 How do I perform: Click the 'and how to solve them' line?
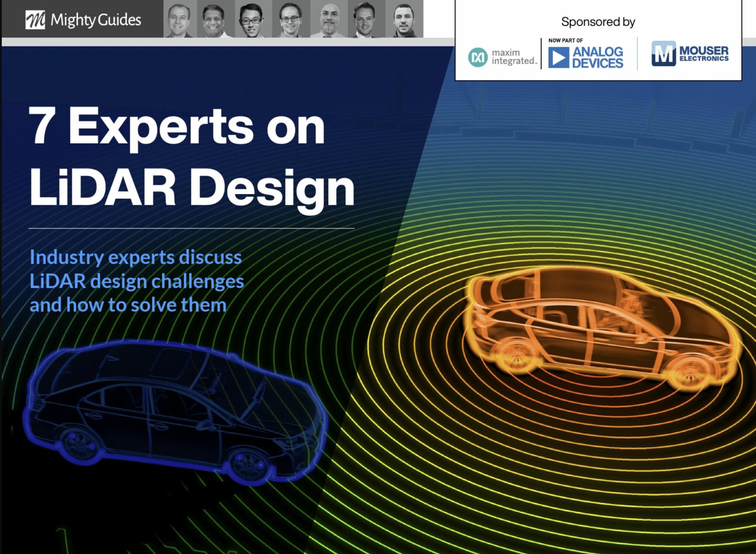coord(128,305)
